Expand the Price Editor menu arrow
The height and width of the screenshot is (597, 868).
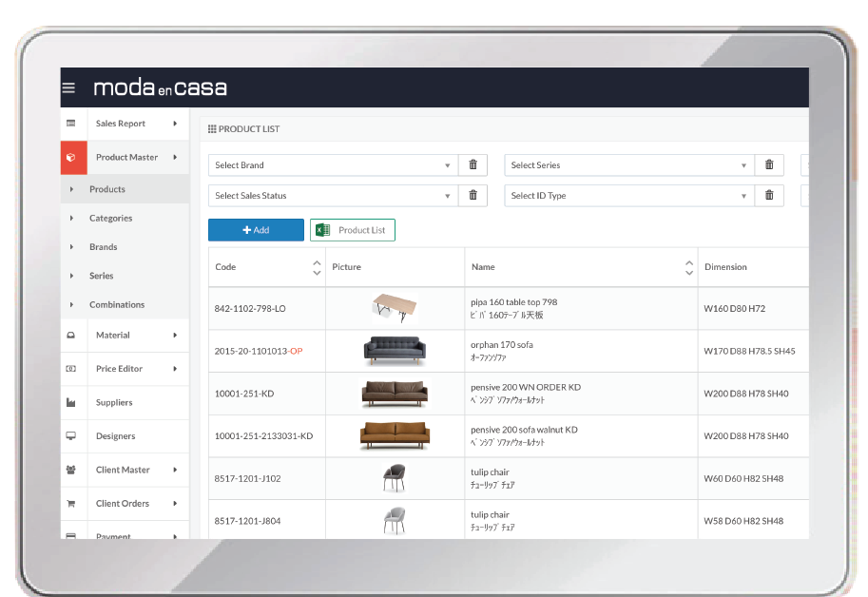click(175, 369)
